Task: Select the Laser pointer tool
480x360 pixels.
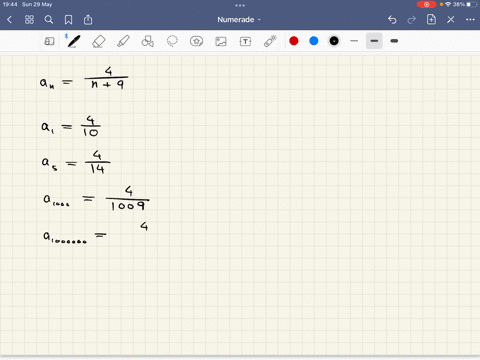Action: (x=270, y=41)
